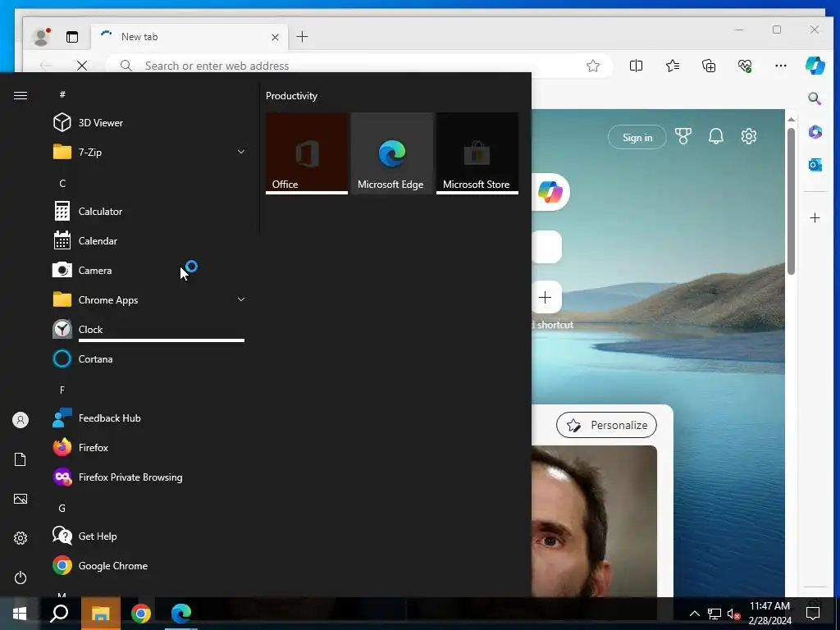The height and width of the screenshot is (630, 840).
Task: Open Edge Favorites list
Action: [673, 66]
